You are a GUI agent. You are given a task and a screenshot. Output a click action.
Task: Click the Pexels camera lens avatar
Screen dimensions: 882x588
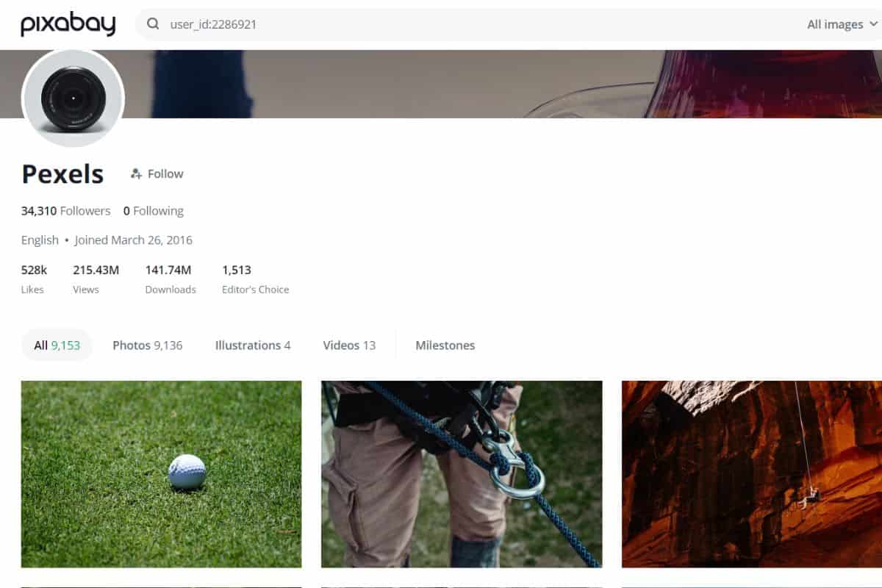coord(73,98)
